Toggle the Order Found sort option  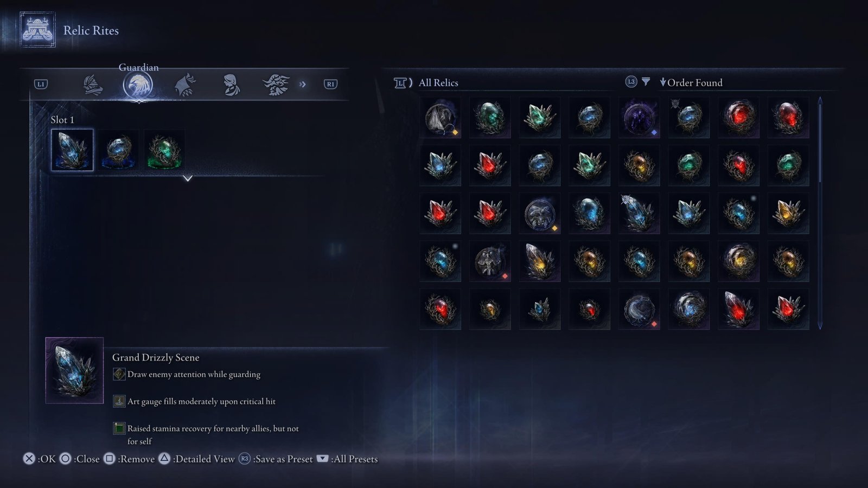point(691,82)
